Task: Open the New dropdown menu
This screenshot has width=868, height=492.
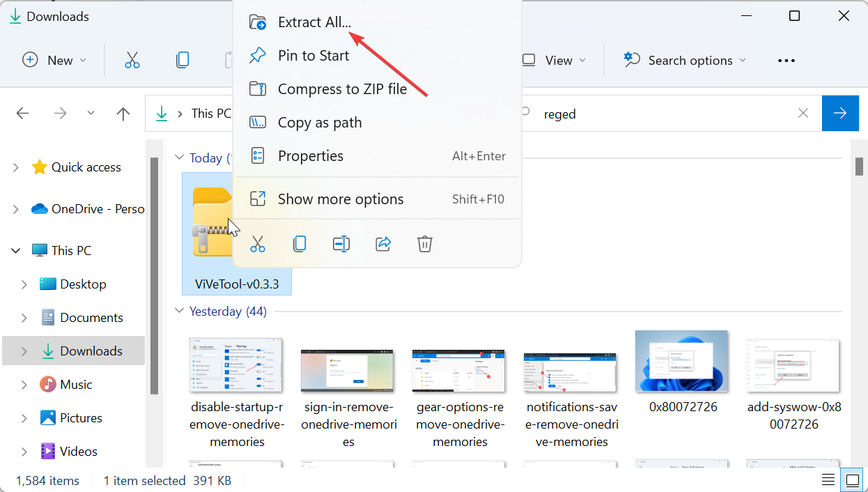Action: pos(54,61)
